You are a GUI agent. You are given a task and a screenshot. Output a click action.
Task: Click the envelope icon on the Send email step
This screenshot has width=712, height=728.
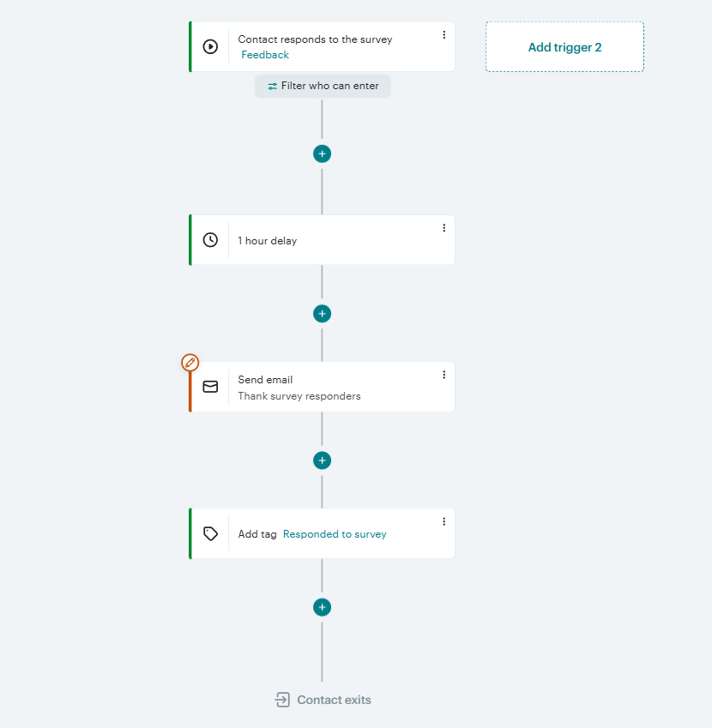coord(210,387)
